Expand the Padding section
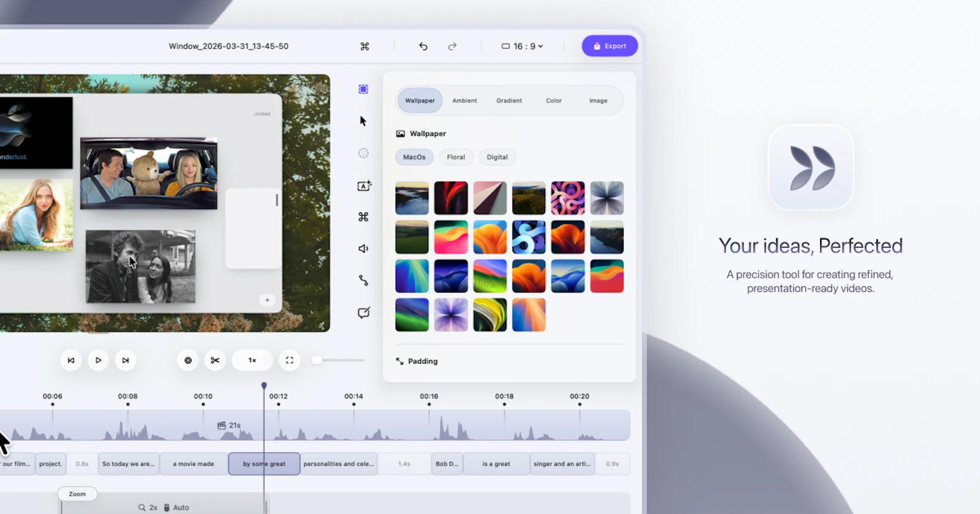 [x=417, y=361]
